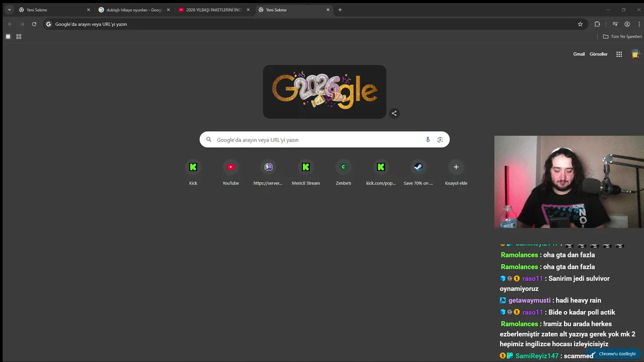Search by image with Google Lens icon

click(x=440, y=140)
